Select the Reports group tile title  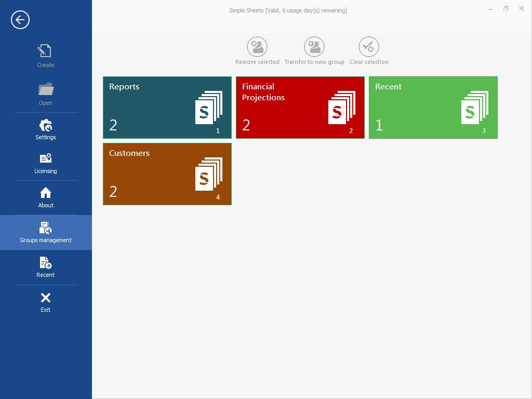[x=124, y=87]
